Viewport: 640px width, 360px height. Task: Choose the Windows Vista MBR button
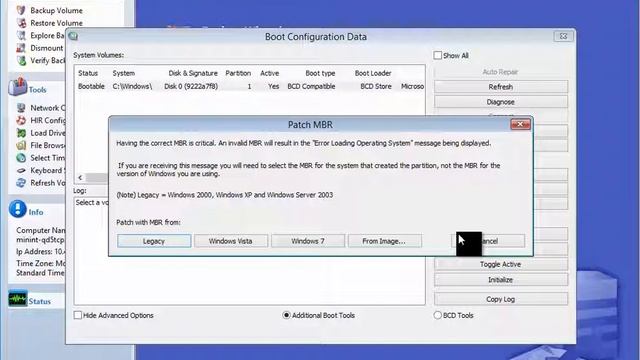coord(231,241)
